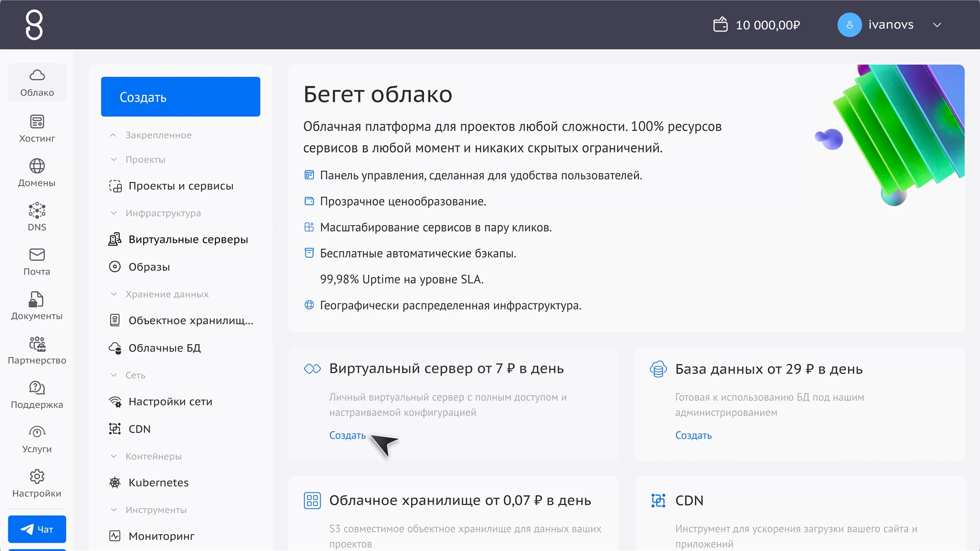Click the Поддержка support icon
The image size is (980, 551).
point(37,388)
